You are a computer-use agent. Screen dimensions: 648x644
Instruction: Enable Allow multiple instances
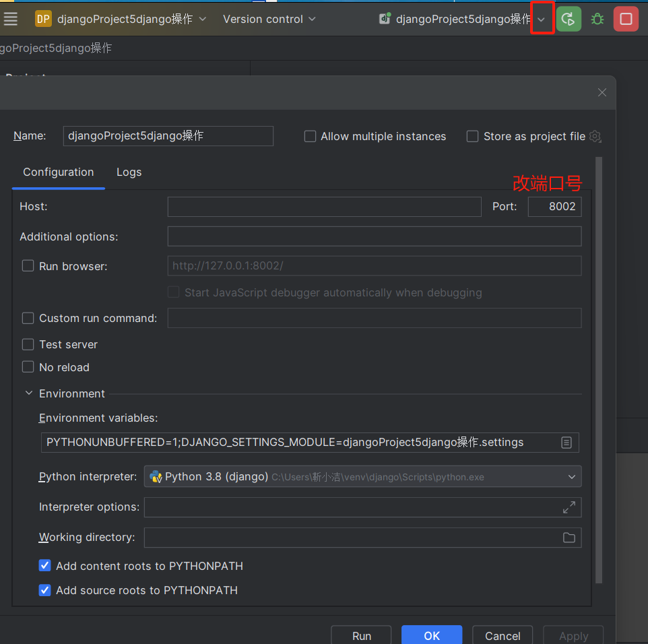[x=310, y=136]
